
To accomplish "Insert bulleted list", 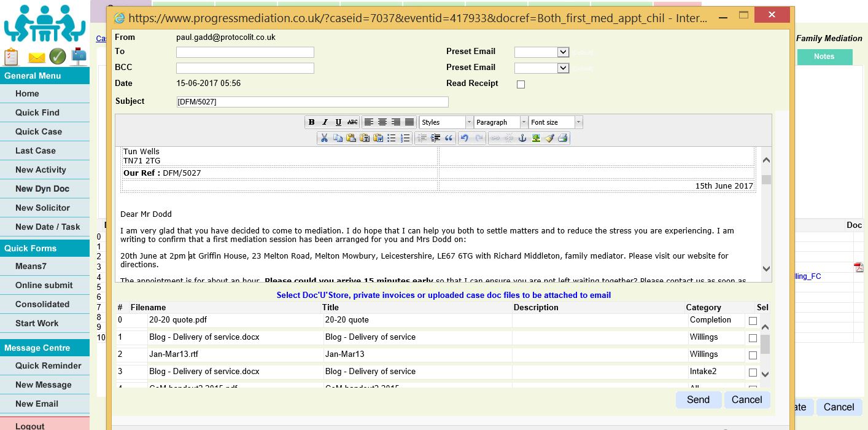I will click(x=392, y=138).
